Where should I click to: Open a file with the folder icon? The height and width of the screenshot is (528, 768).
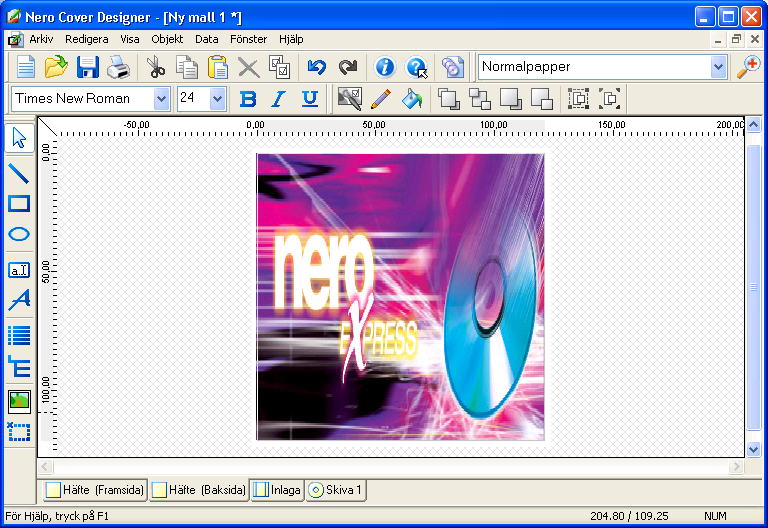pyautogui.click(x=56, y=67)
